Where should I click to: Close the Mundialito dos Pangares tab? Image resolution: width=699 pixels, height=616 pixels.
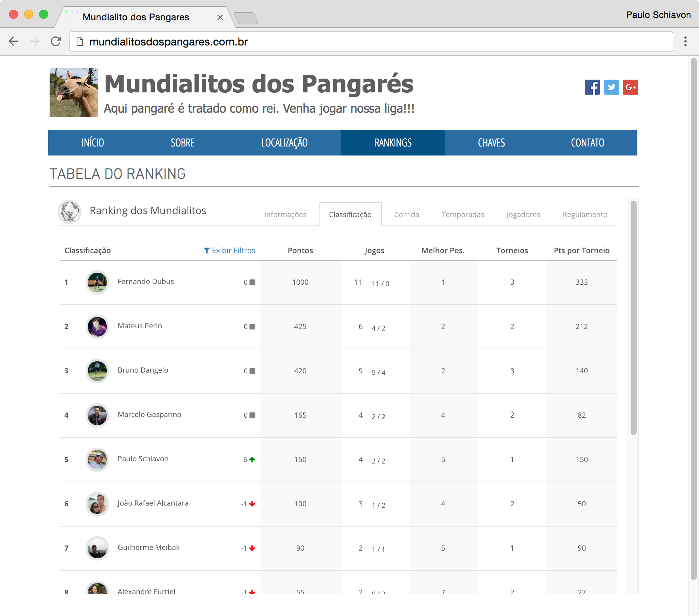(220, 17)
